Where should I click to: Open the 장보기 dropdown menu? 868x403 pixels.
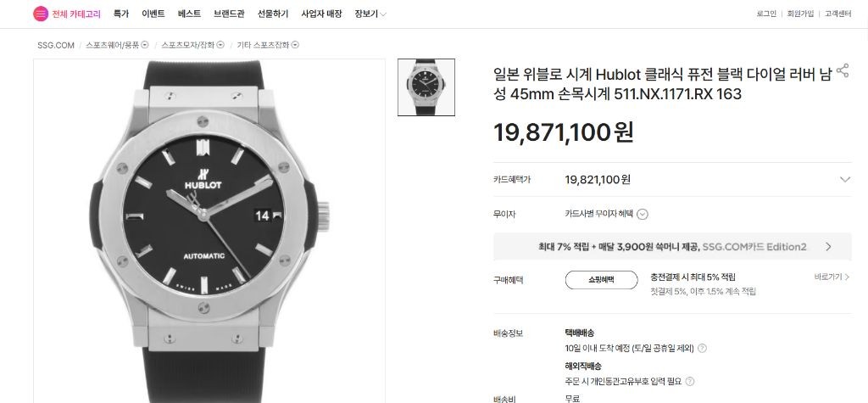click(370, 14)
